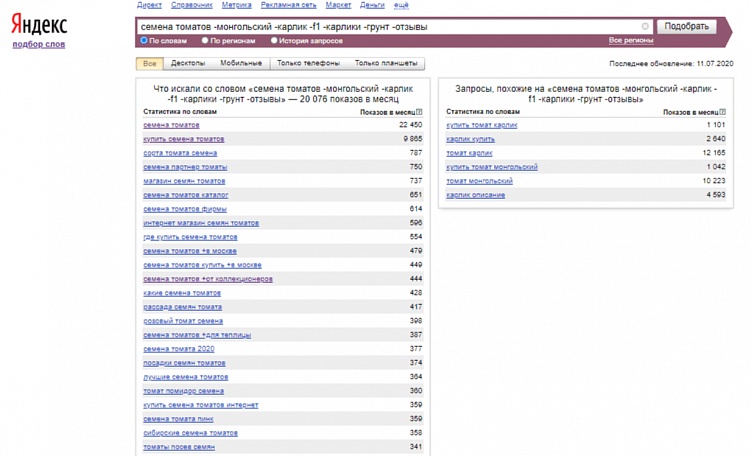
Task: Open the 'Рекламная сеть' top link
Action: (289, 5)
